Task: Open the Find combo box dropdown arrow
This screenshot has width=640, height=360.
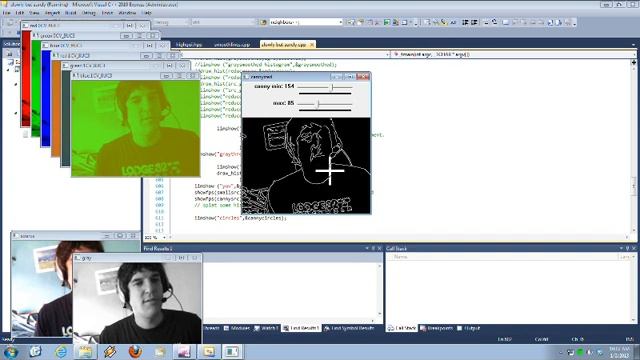Action: (340, 22)
